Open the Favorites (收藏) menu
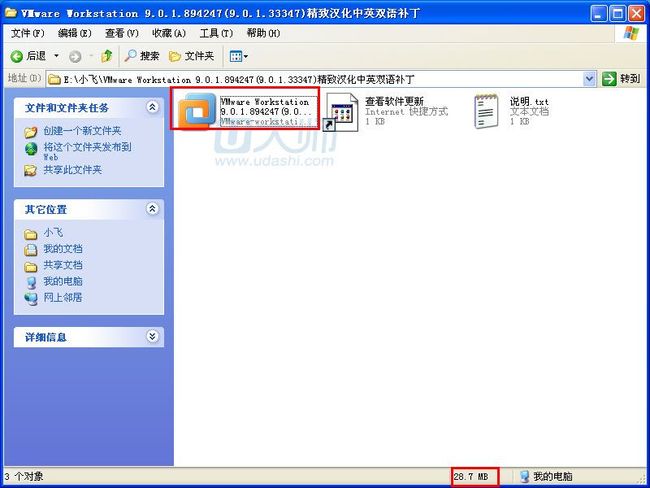 (169, 33)
